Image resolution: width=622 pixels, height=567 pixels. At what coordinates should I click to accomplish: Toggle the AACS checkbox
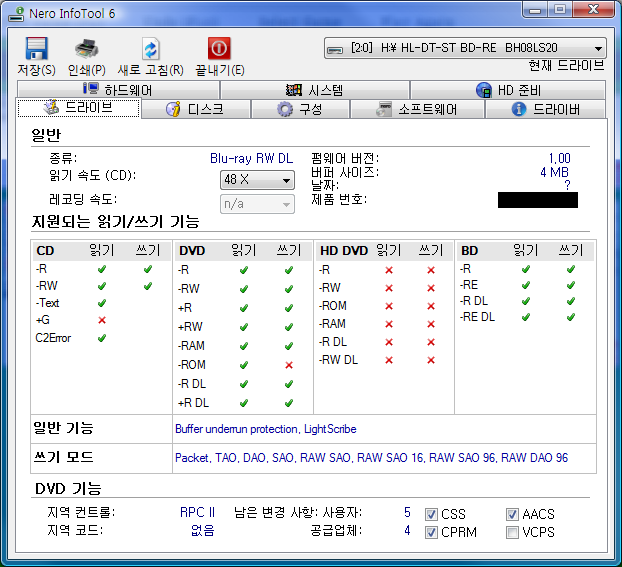click(512, 514)
